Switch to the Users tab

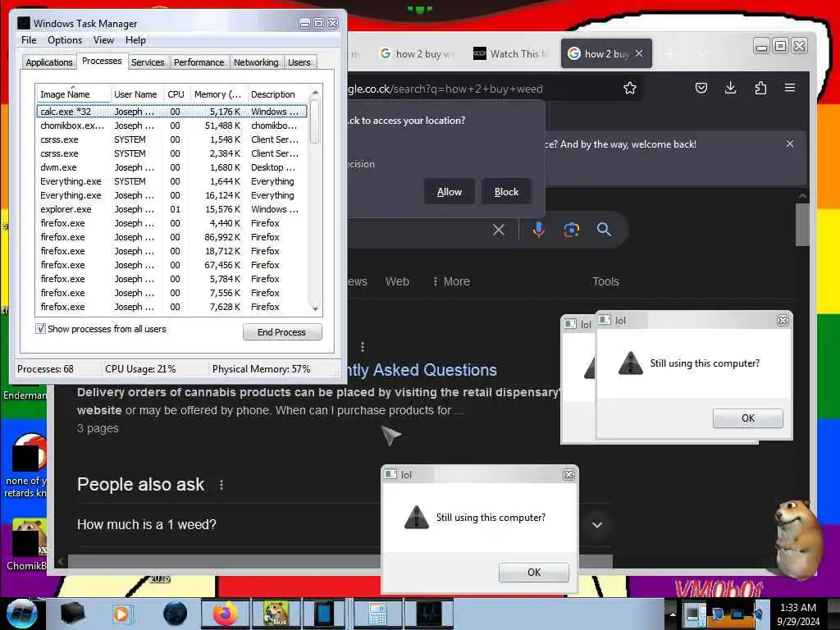tap(299, 62)
